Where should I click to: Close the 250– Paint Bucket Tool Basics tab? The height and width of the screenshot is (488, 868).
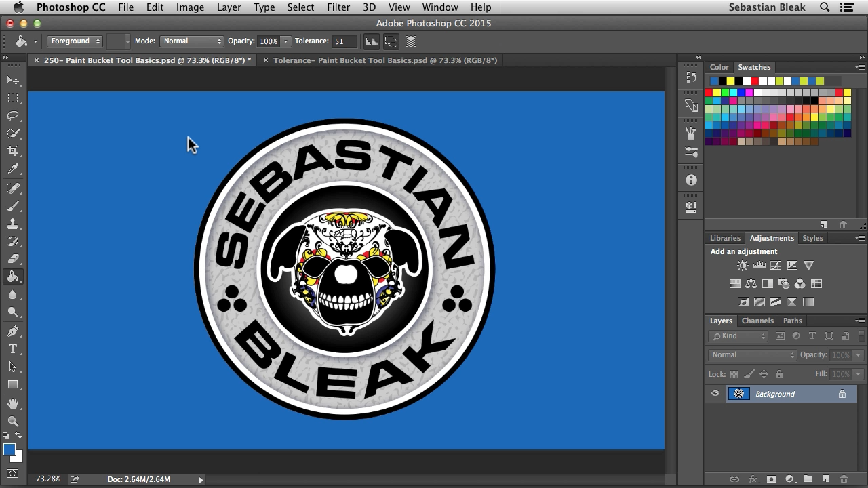[37, 60]
